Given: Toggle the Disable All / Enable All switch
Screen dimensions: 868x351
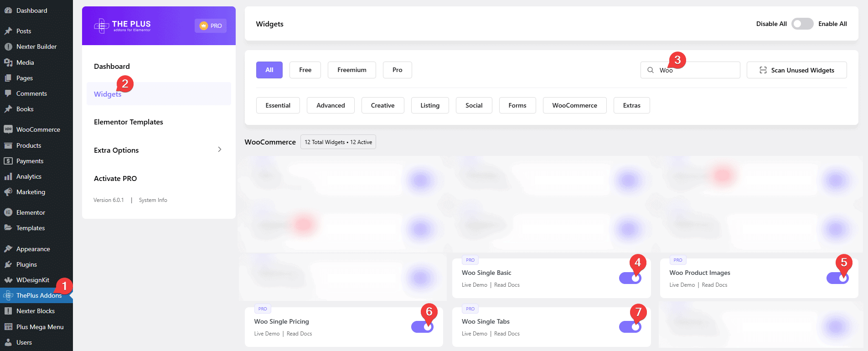Looking at the screenshot, I should point(802,24).
